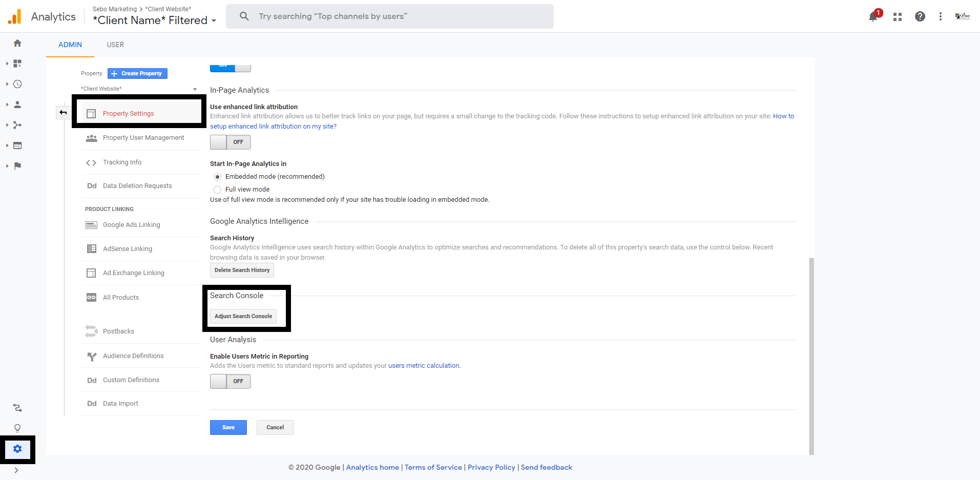This screenshot has width=980, height=480.
Task: Click the Property User Management people icon
Action: point(91,138)
